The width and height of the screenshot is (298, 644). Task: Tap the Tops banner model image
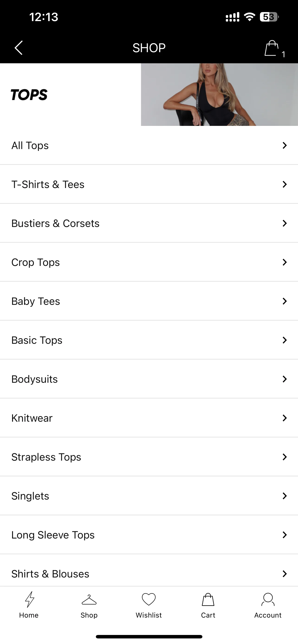click(x=219, y=95)
